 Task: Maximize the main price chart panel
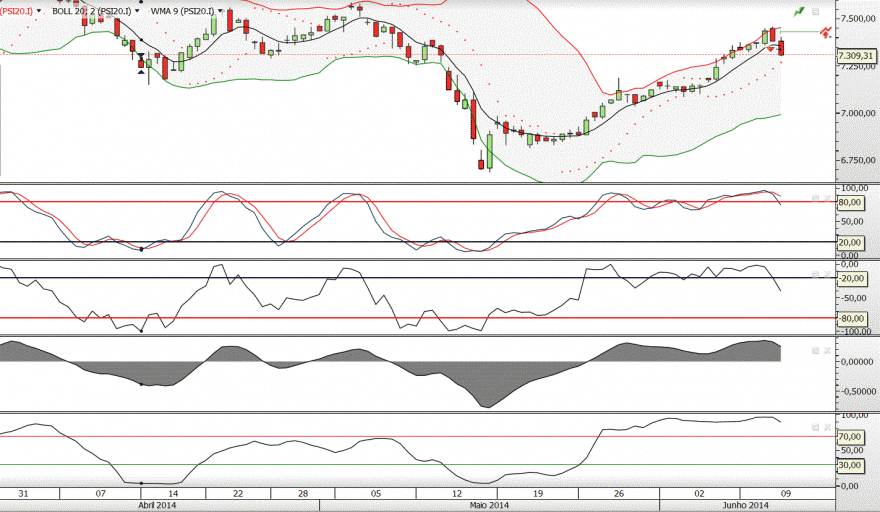[x=815, y=11]
